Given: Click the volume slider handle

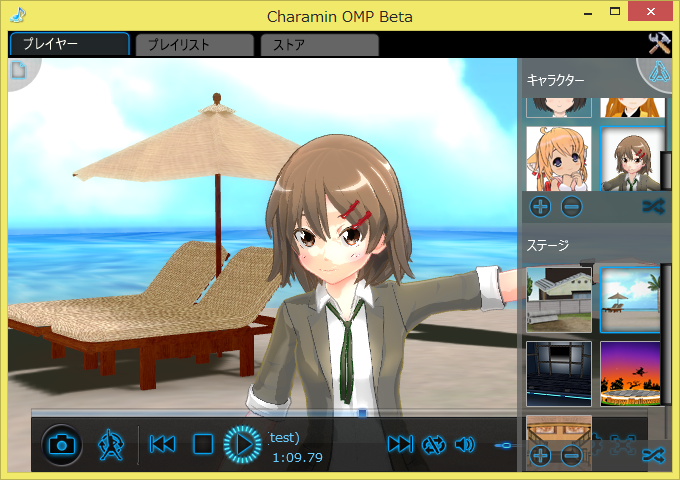Looking at the screenshot, I should 505,445.
